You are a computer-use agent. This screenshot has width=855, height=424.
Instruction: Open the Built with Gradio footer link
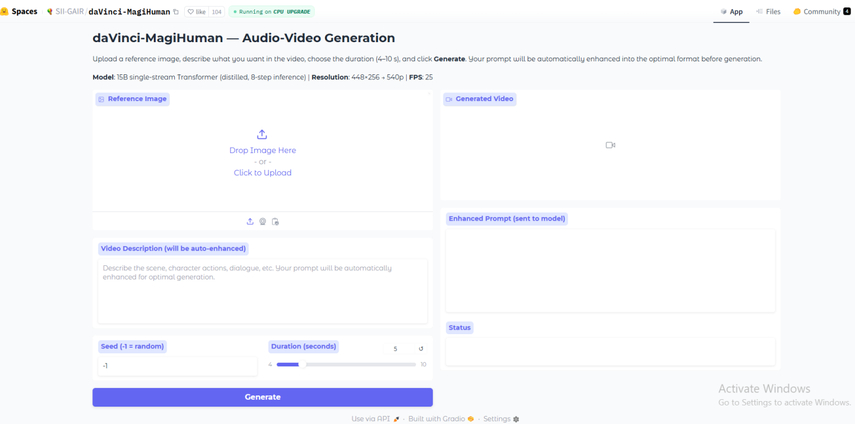point(441,419)
